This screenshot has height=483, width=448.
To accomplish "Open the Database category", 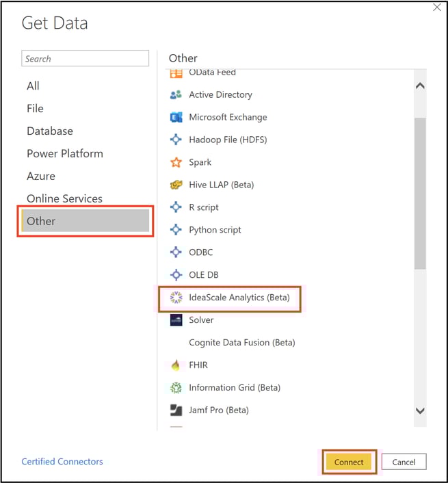I will pyautogui.click(x=85, y=131).
